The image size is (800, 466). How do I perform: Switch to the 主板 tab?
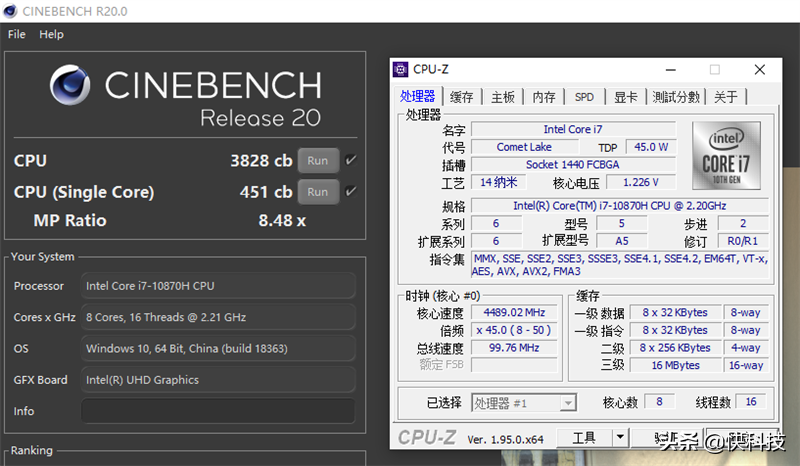point(503,97)
